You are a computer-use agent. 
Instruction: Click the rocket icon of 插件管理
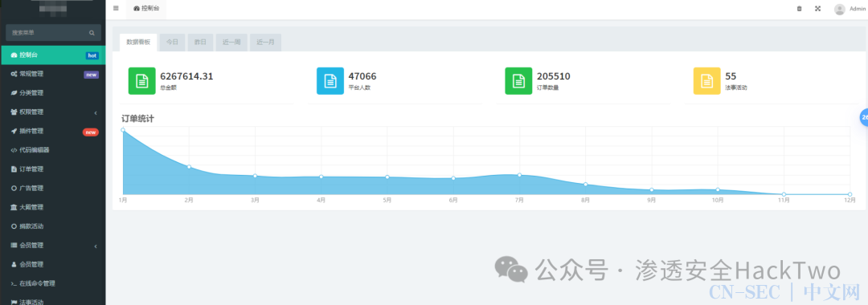click(14, 131)
